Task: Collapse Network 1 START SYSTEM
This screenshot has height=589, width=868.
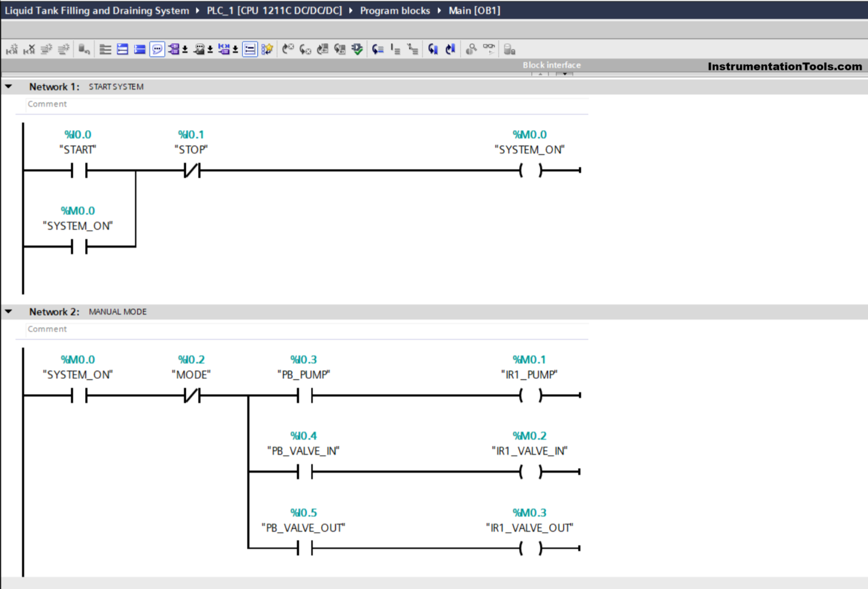Action: click(9, 87)
